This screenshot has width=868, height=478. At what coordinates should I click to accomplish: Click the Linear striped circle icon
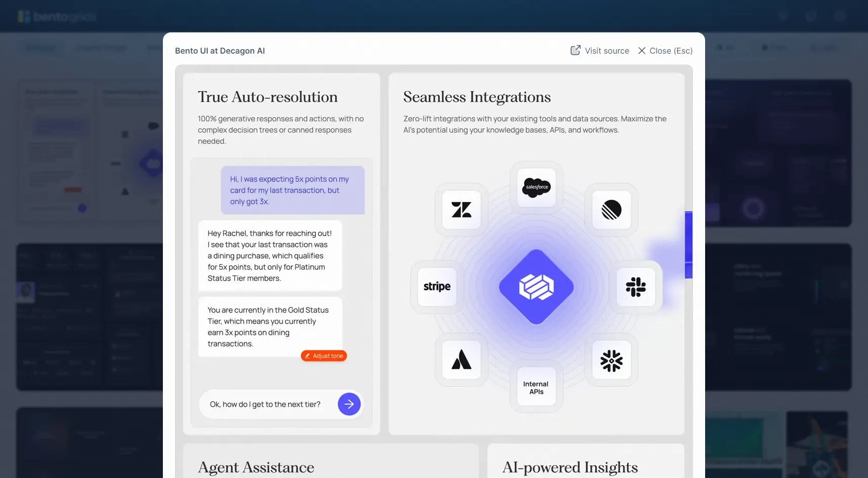612,209
